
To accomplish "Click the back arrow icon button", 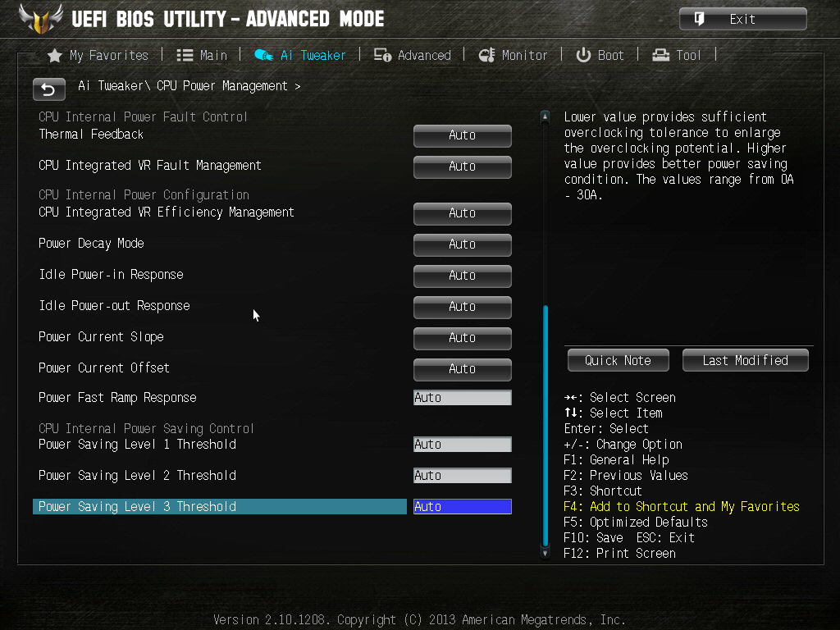I will click(x=48, y=89).
